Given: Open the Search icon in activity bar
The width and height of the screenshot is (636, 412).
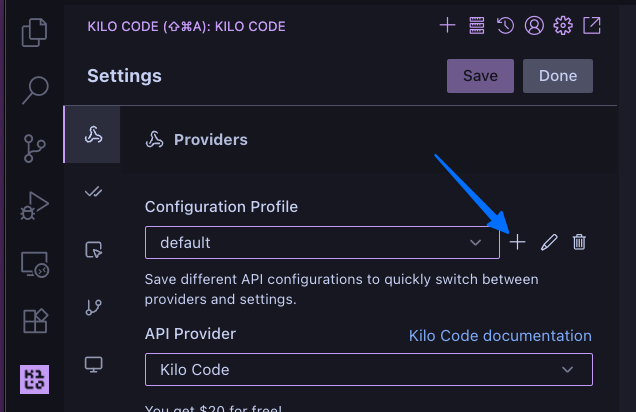Looking at the screenshot, I should coord(35,89).
